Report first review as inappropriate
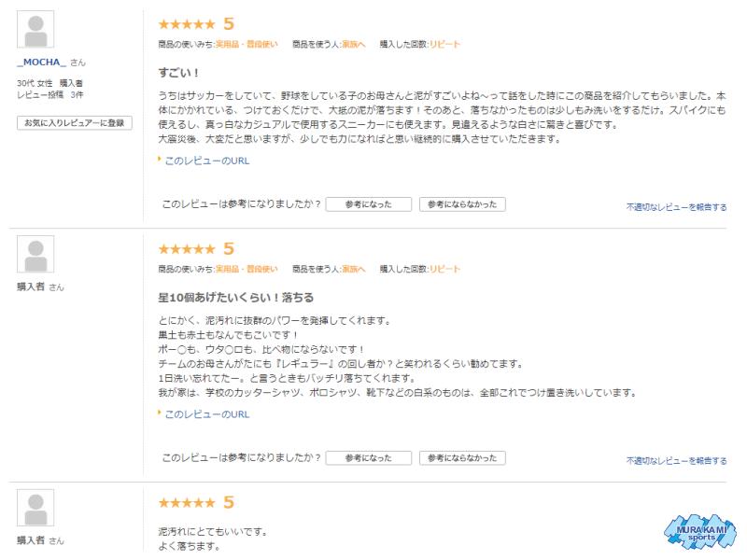 676,207
